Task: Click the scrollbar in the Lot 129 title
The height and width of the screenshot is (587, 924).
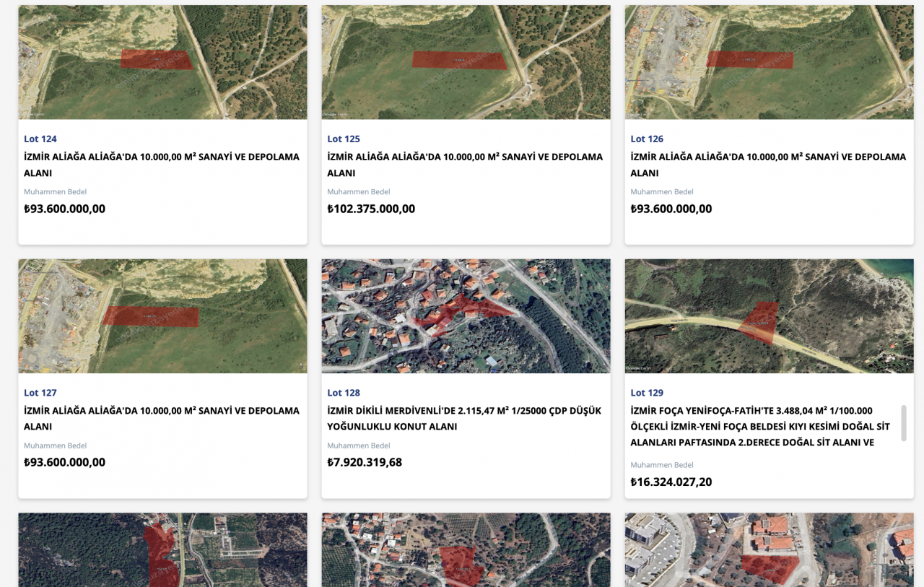Action: (903, 423)
